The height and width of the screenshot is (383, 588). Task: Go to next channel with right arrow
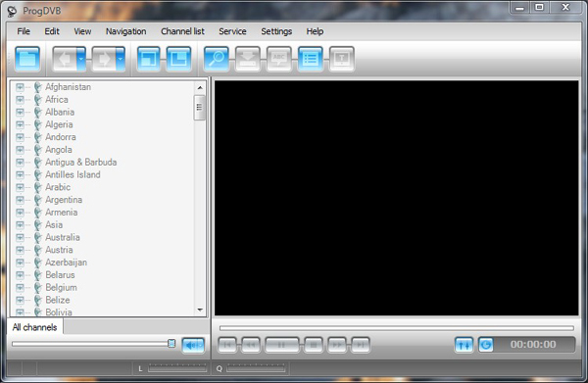pyautogui.click(x=104, y=59)
